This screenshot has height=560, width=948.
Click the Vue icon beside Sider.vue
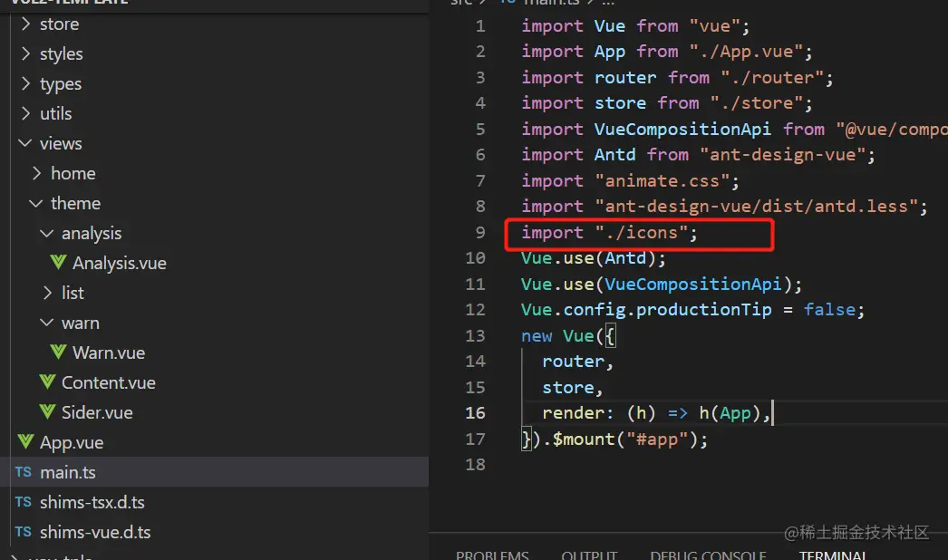47,412
